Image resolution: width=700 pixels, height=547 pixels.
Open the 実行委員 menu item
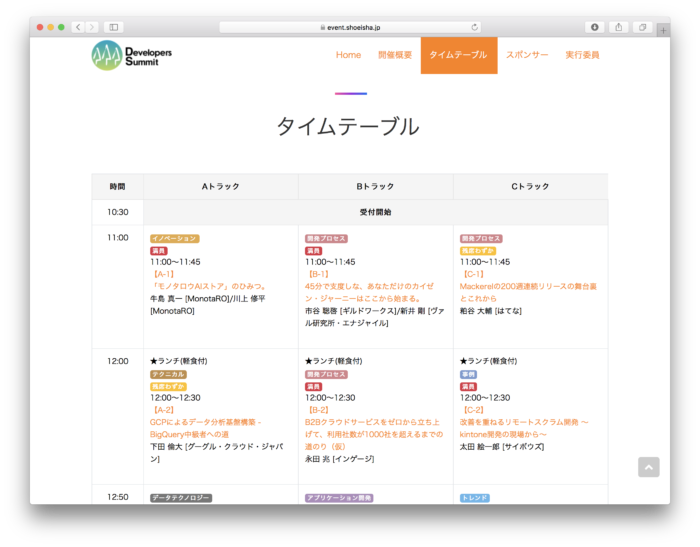pyautogui.click(x=582, y=55)
